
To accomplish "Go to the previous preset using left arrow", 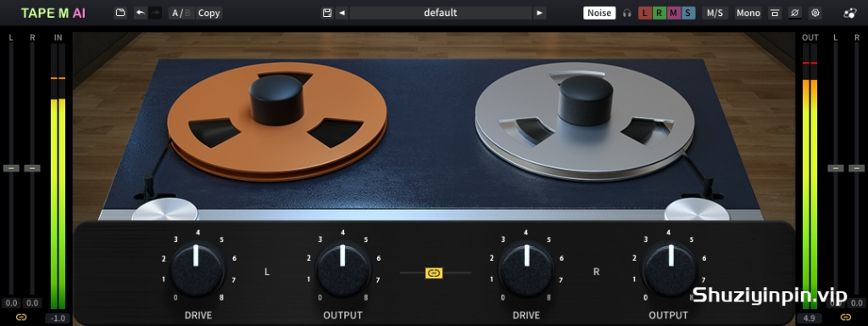I will (x=342, y=13).
